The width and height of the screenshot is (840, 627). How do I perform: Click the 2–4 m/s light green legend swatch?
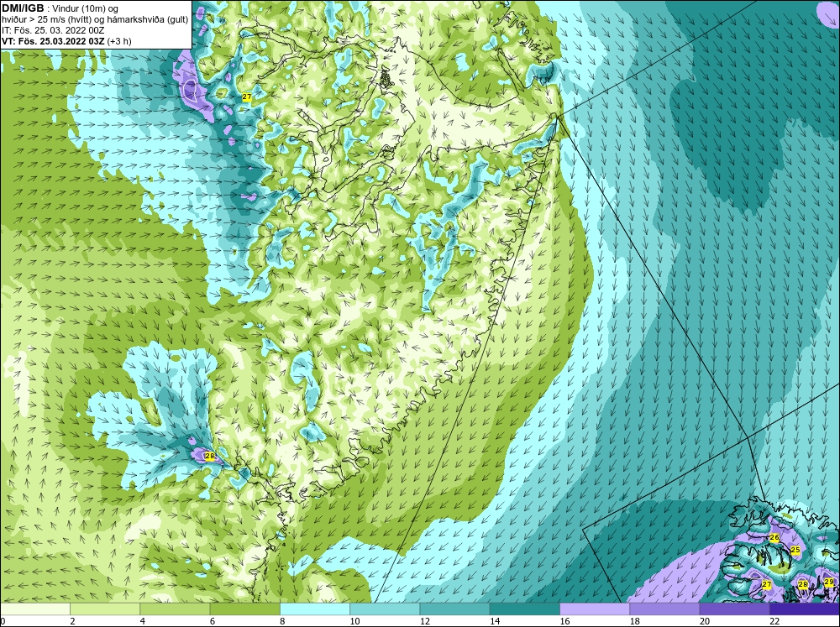[105, 609]
